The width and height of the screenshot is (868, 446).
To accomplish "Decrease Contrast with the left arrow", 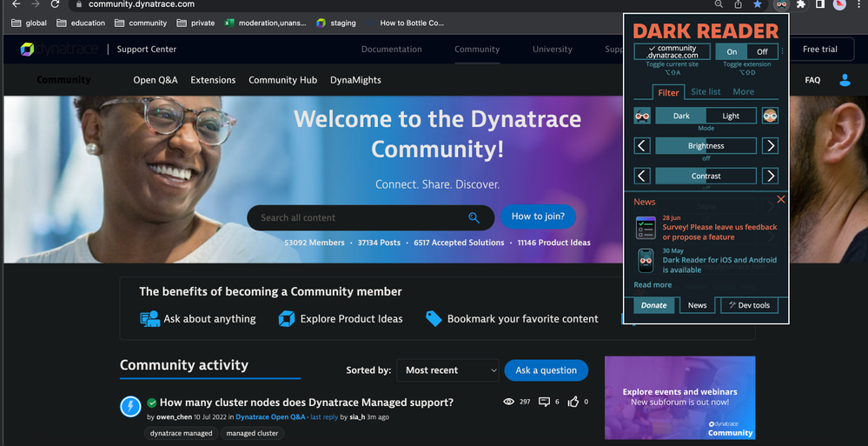I will point(642,176).
